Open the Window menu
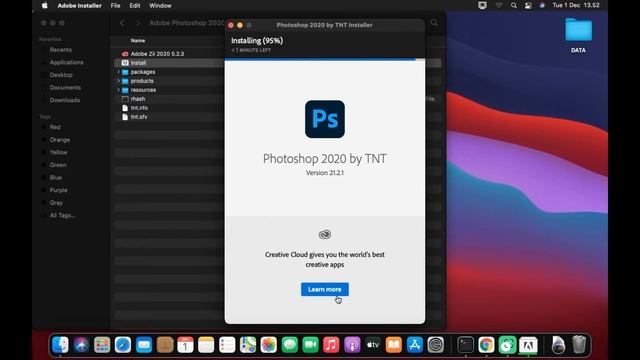The image size is (640, 360). point(160,5)
